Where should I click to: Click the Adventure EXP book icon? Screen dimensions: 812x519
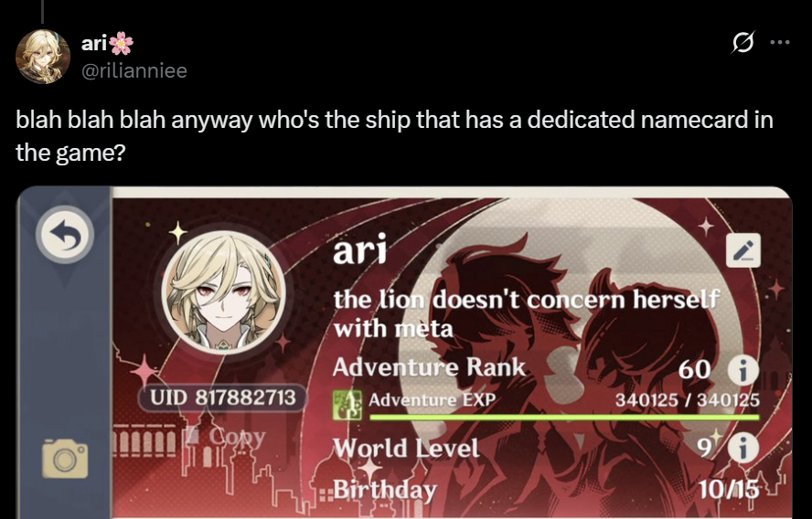(x=347, y=405)
